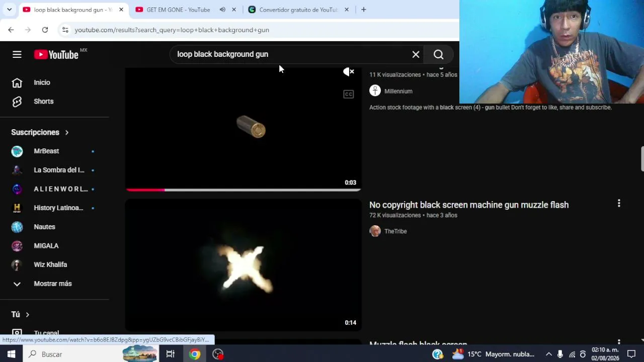
Task: Open microphone status in system tray
Action: click(560, 354)
